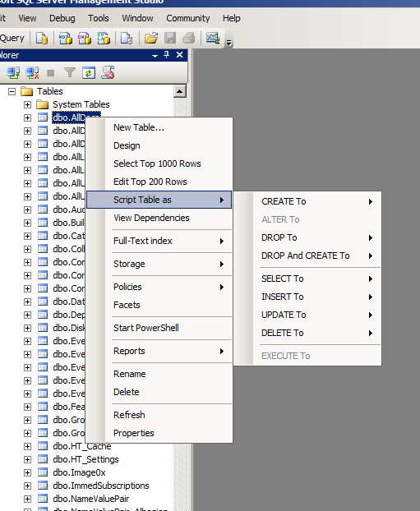The image size is (420, 511).
Task: Click the Analysis Services DMX Query icon
Action: coord(85,38)
